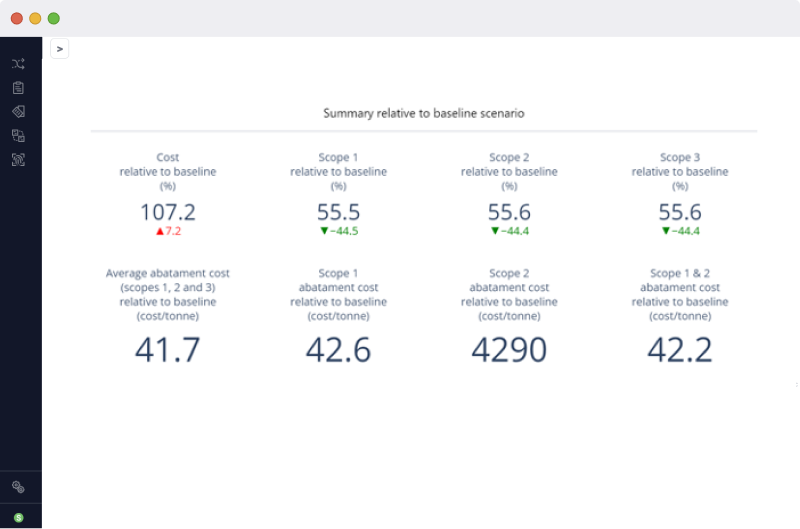Select the price tags icon in sidebar
Screen dimensions: 800x529
(18, 111)
